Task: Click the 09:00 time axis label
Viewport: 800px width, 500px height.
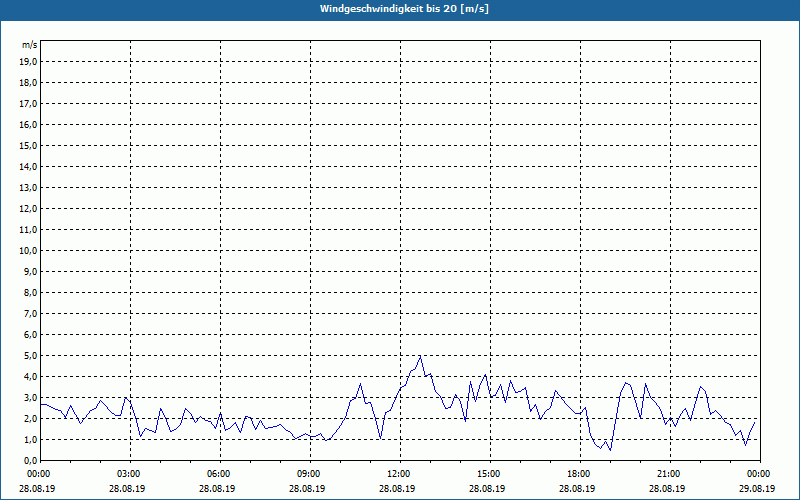Action: [x=310, y=474]
